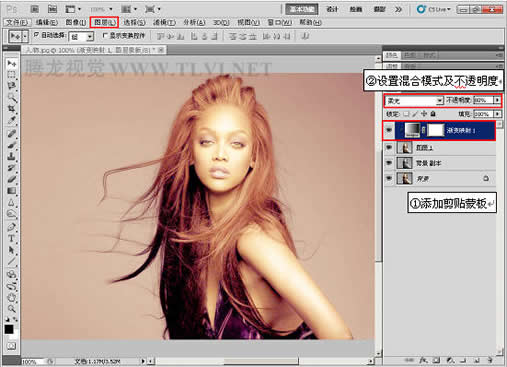Toggle lock image pixels brush icon
The height and width of the screenshot is (367, 507).
[x=415, y=114]
